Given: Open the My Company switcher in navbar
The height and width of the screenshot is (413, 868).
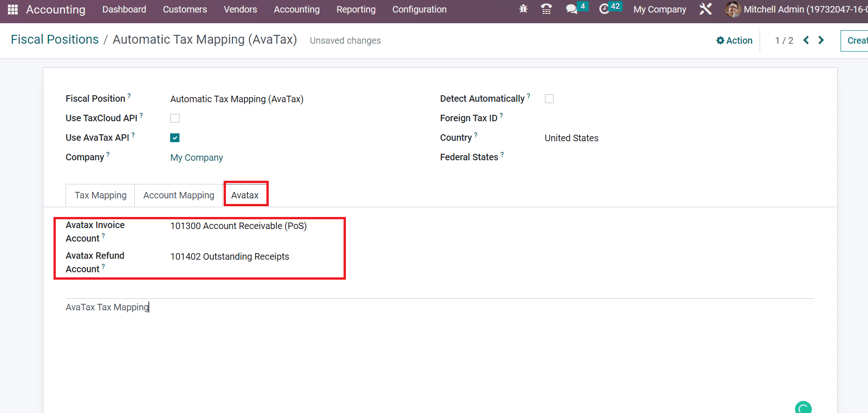Looking at the screenshot, I should pyautogui.click(x=660, y=9).
